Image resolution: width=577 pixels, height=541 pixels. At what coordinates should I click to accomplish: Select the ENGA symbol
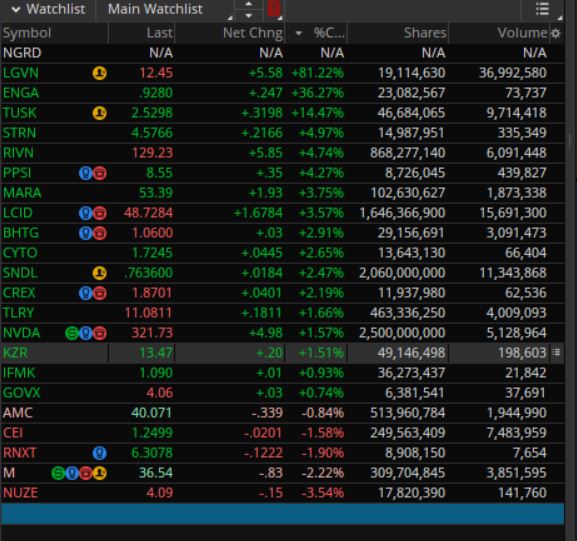(21, 93)
